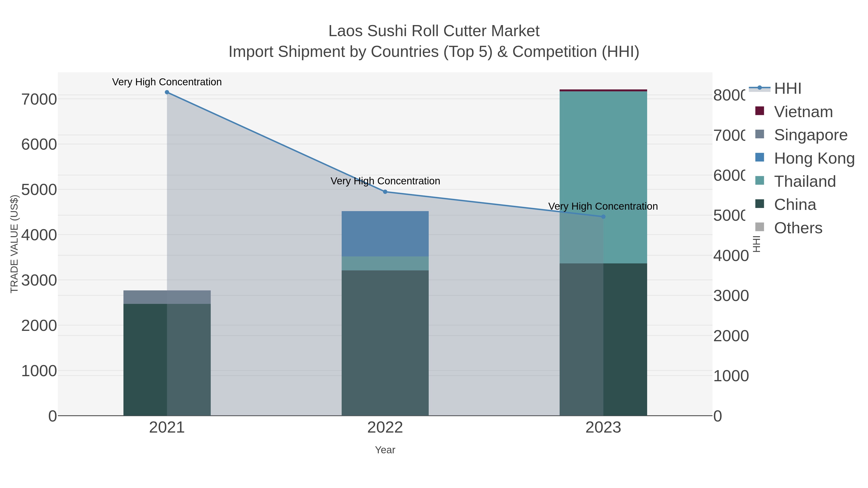Image resolution: width=868 pixels, height=488 pixels.
Task: Click the 'Year' axis title
Action: [x=385, y=450]
